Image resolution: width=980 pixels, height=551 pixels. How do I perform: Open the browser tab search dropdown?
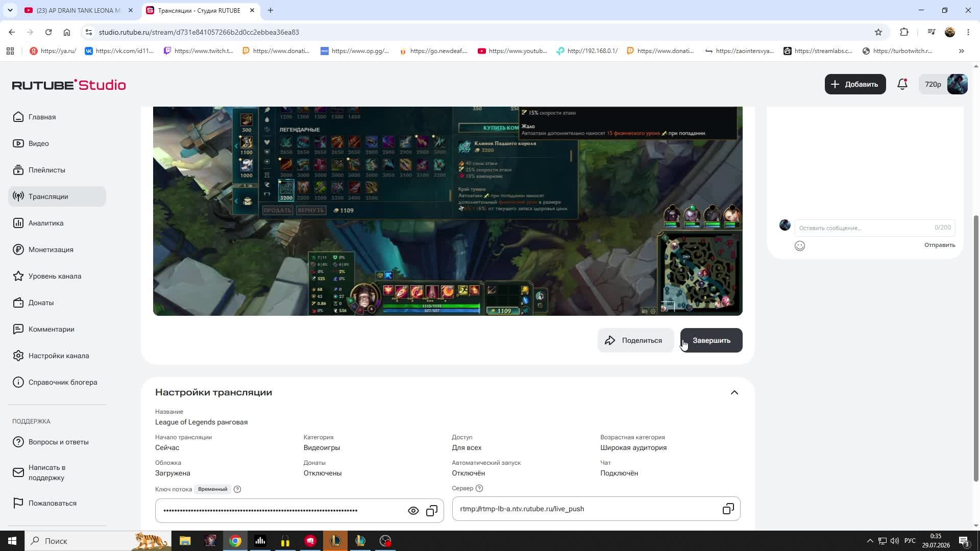(10, 10)
